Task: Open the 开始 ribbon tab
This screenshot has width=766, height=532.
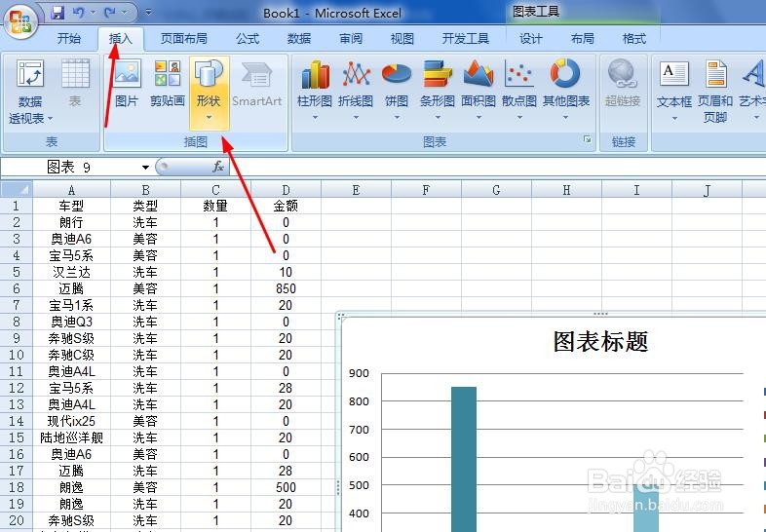Action: [69, 39]
